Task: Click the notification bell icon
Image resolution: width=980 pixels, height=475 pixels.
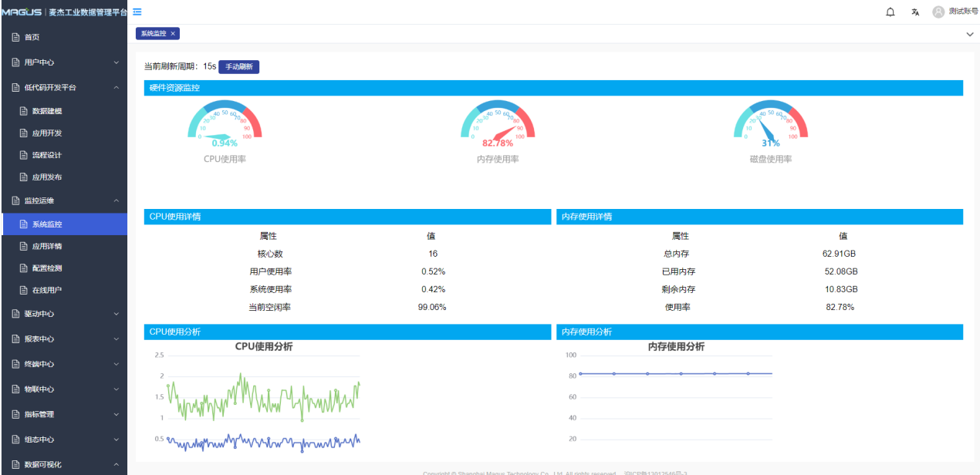Action: click(x=890, y=12)
